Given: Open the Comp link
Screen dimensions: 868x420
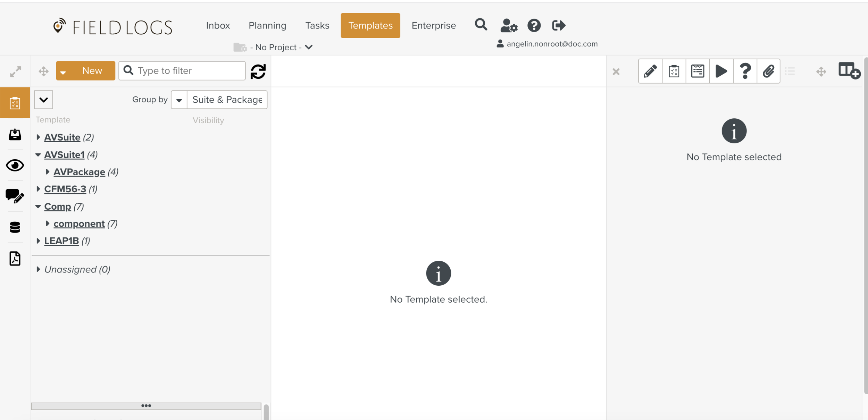Looking at the screenshot, I should coord(58,207).
